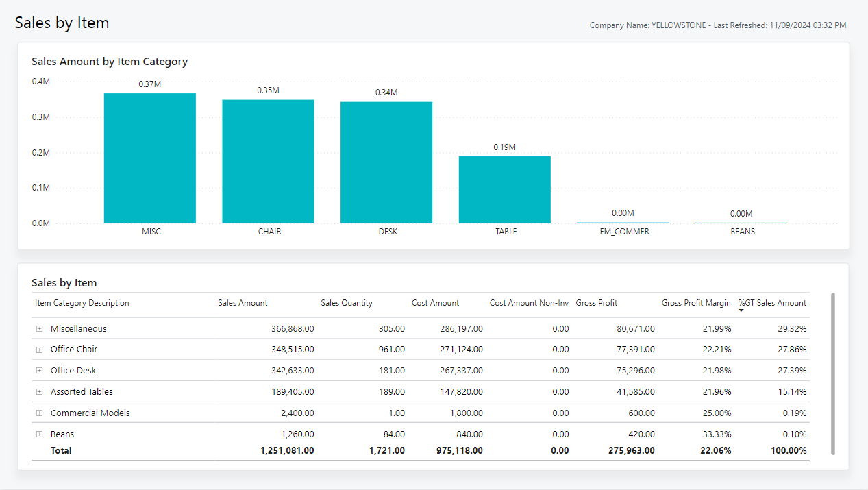Click the Miscellaneous share 29.32%

pyautogui.click(x=792, y=329)
